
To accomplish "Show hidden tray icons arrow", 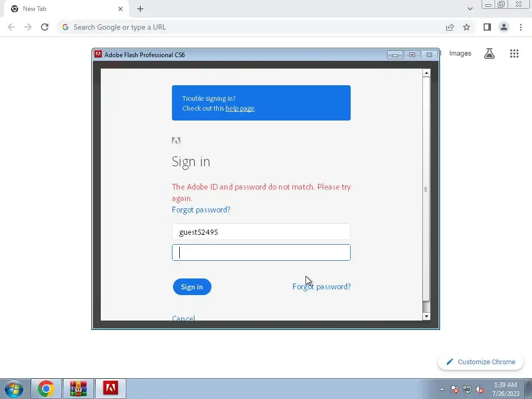I will [442, 390].
